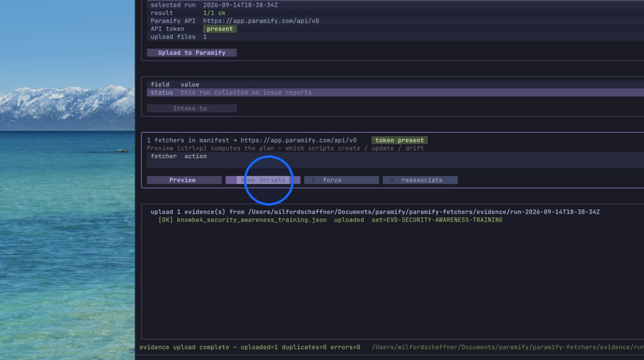Click the Preview (ctrl+p) hint line
The image size is (644, 360).
tap(285, 148)
